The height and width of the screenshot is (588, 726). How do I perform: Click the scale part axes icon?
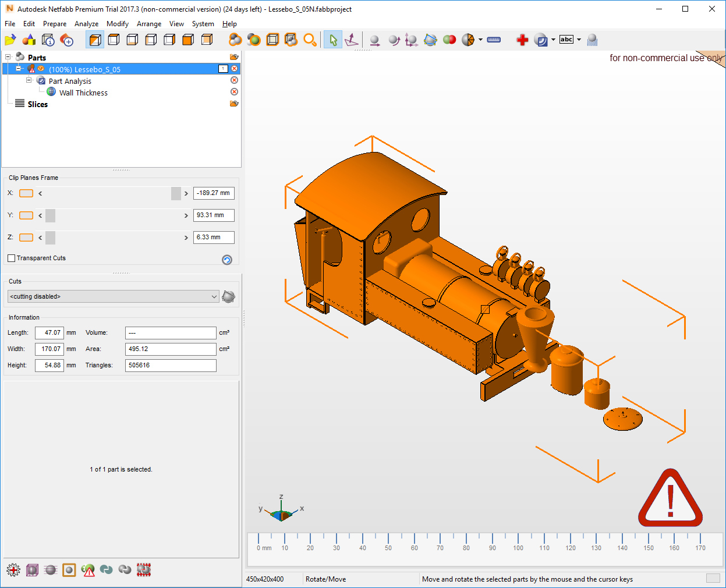pyautogui.click(x=412, y=40)
